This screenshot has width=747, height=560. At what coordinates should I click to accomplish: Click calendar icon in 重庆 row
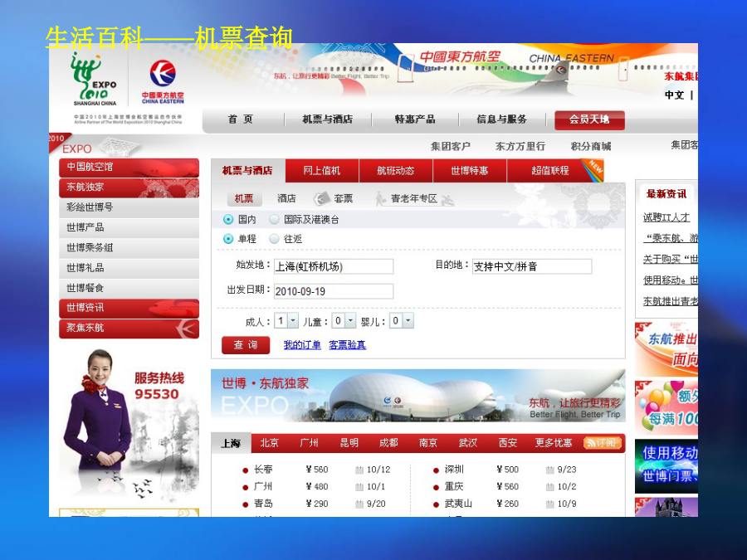549,487
